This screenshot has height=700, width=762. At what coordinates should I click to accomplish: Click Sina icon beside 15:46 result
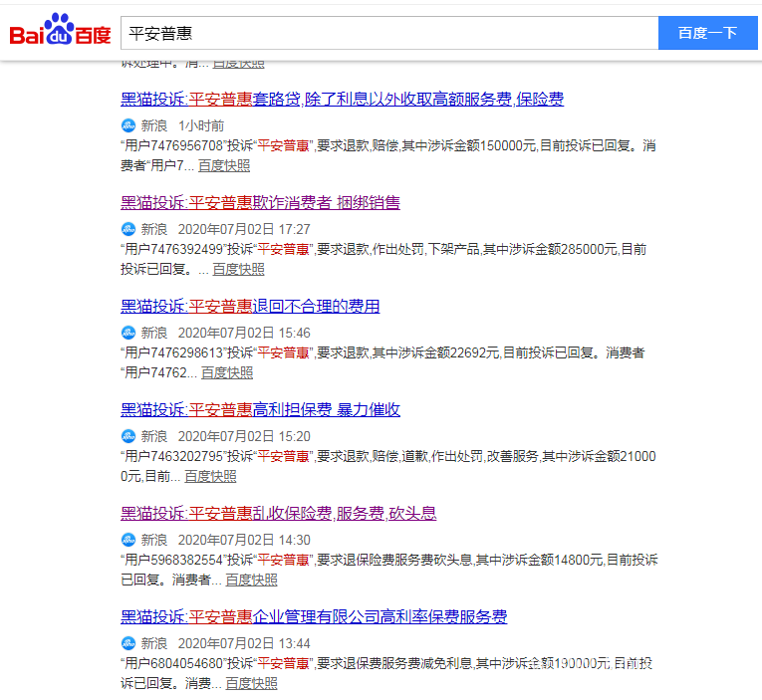pos(128,333)
